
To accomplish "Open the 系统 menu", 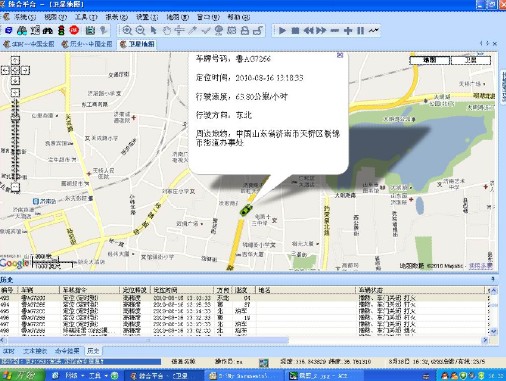I will click(24, 17).
